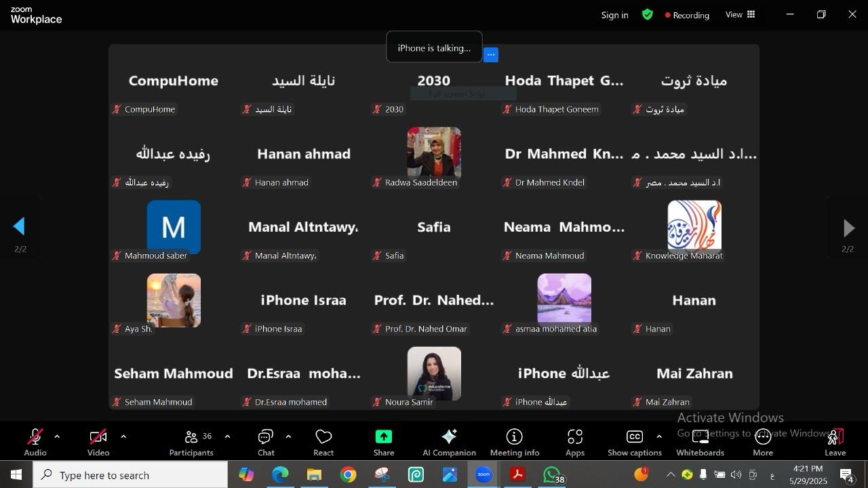Open the View layout dropdown

740,14
